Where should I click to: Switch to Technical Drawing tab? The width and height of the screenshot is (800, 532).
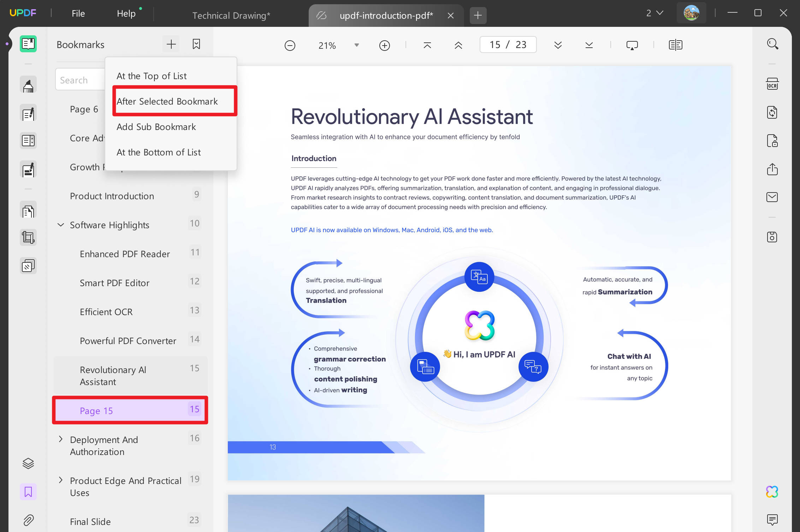(231, 16)
